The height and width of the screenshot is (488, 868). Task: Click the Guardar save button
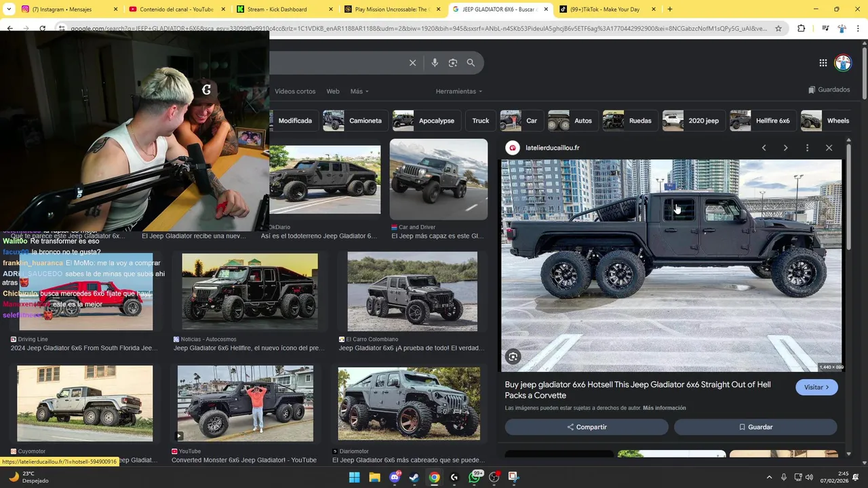tap(755, 427)
